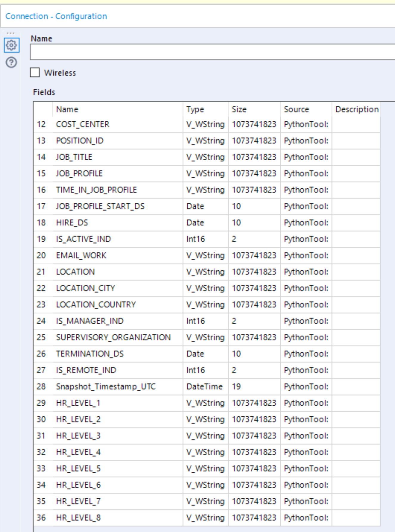Screen dimensions: 395x532
Task: Select the EMAIL_WORK field row
Action: click(x=81, y=255)
